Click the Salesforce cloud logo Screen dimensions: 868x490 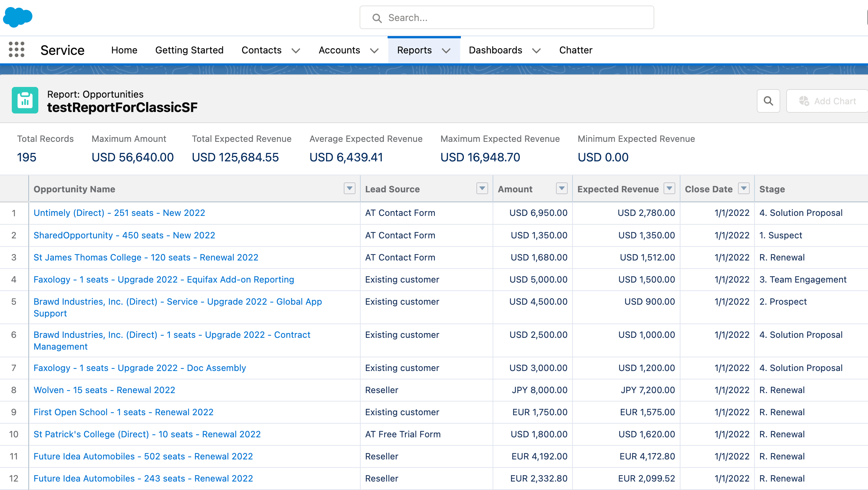(x=18, y=17)
